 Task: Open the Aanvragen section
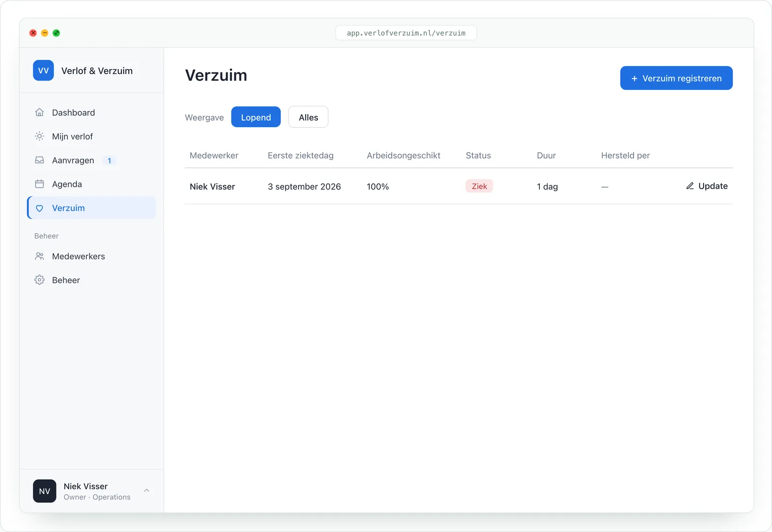coord(92,160)
